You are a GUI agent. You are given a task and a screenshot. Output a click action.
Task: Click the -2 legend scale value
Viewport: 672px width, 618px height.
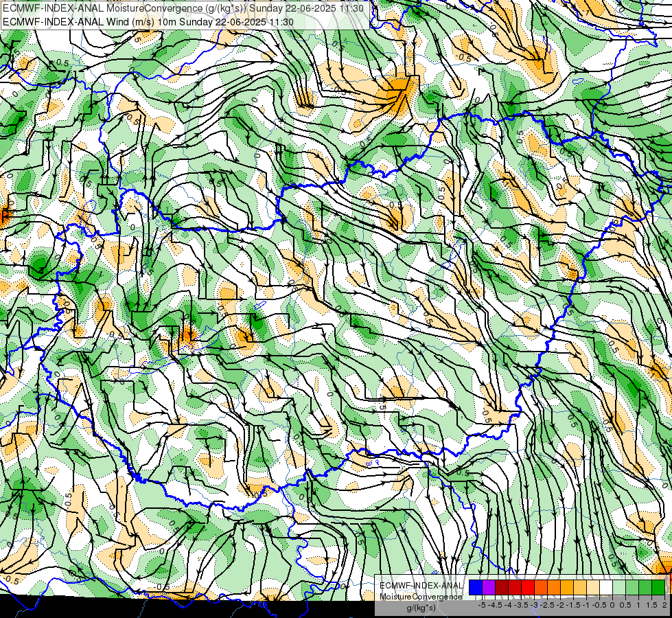coord(560,605)
